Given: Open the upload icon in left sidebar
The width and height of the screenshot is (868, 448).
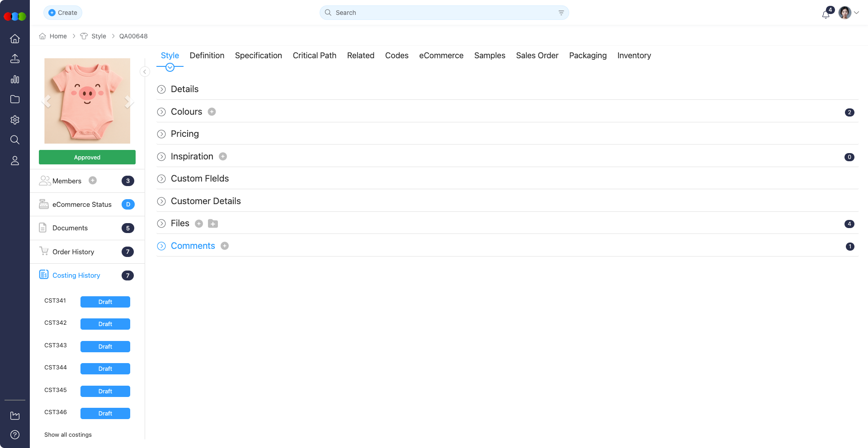Looking at the screenshot, I should (15, 59).
